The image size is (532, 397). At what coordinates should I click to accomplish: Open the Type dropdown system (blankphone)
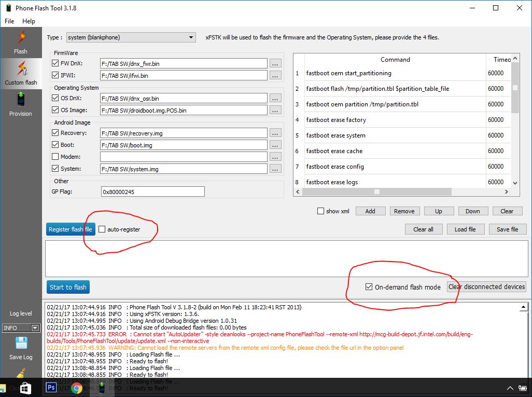click(131, 37)
